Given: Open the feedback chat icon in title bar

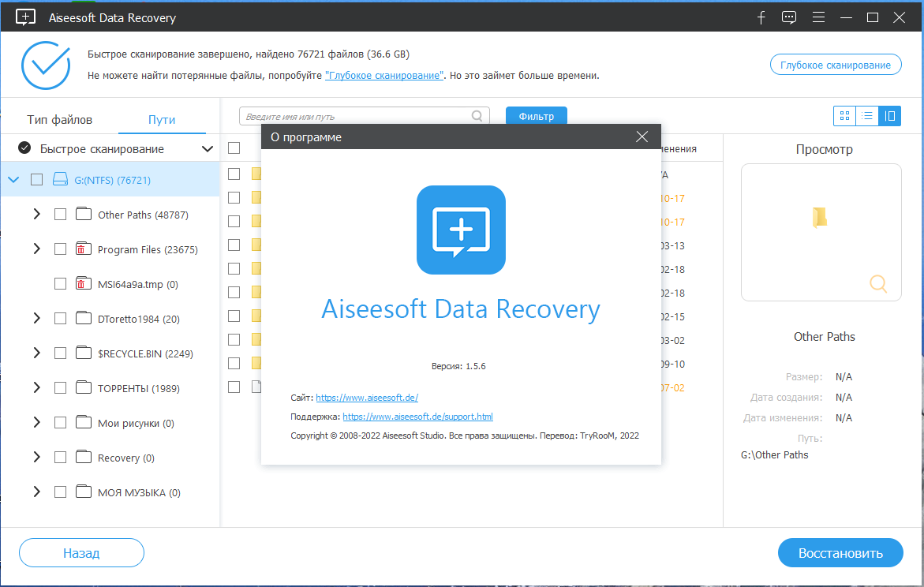Looking at the screenshot, I should click(x=789, y=17).
